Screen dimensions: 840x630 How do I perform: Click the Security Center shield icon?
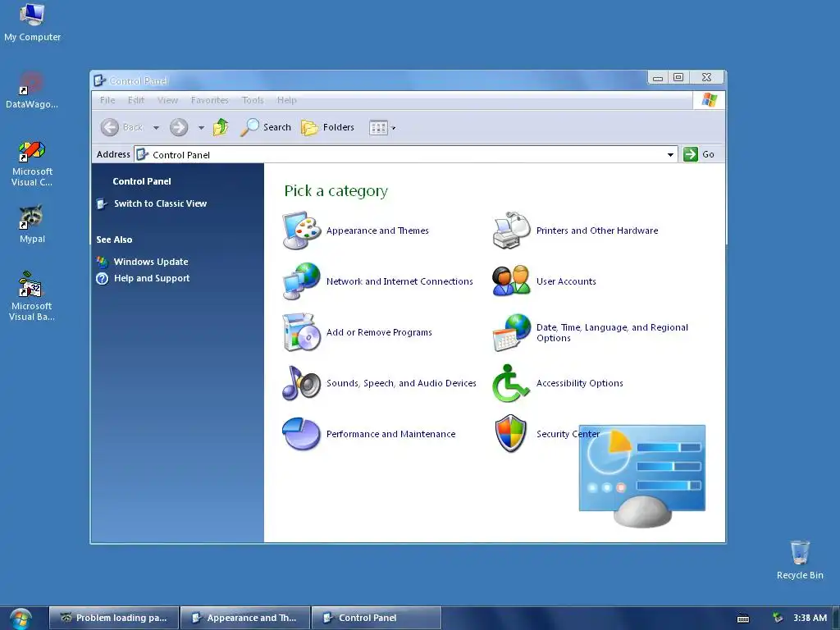click(511, 433)
